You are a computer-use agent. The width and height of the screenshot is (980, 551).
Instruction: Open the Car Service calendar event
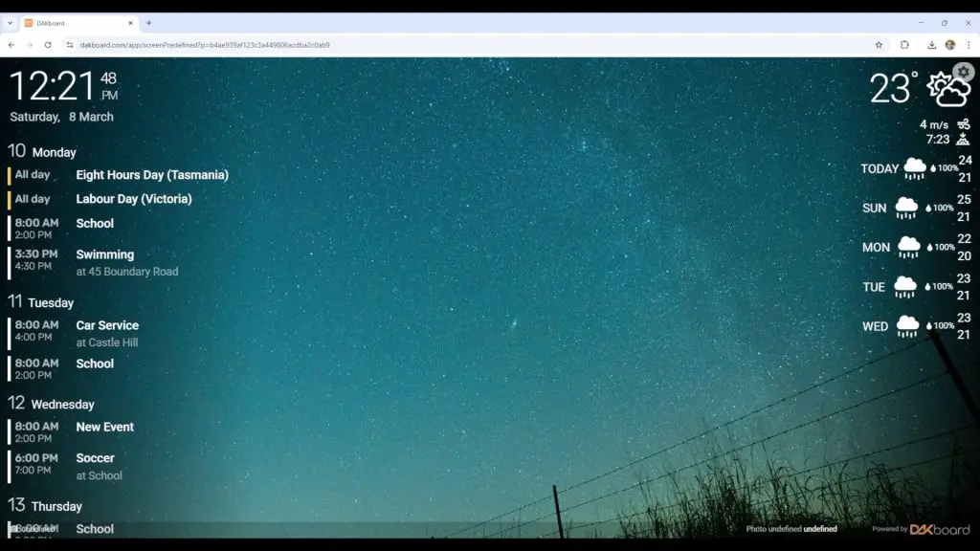tap(107, 326)
